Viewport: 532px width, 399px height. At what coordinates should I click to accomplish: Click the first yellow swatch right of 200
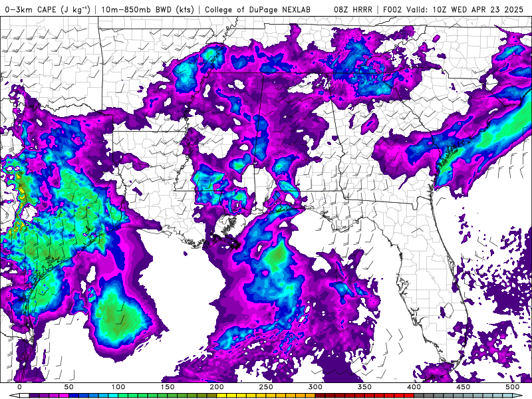coord(221,396)
